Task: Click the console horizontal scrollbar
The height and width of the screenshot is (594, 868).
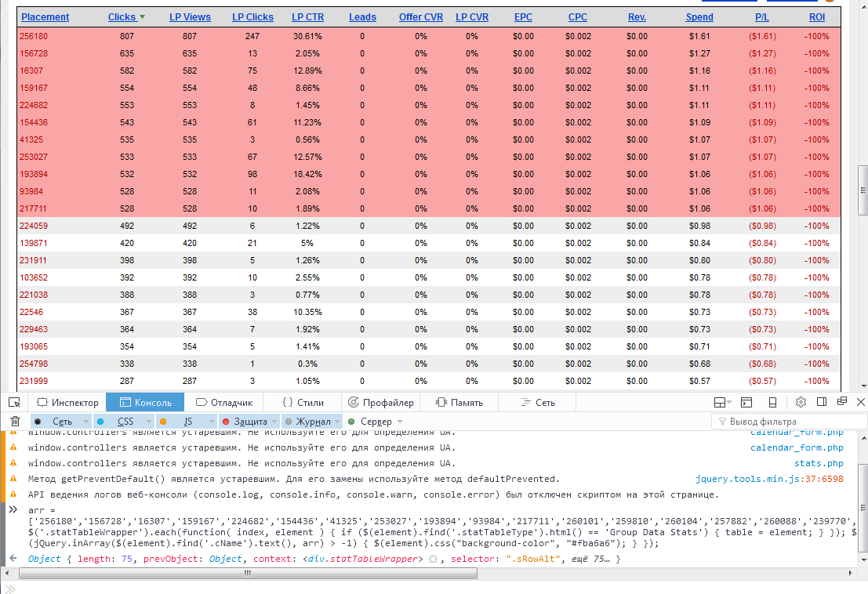Action: click(249, 573)
